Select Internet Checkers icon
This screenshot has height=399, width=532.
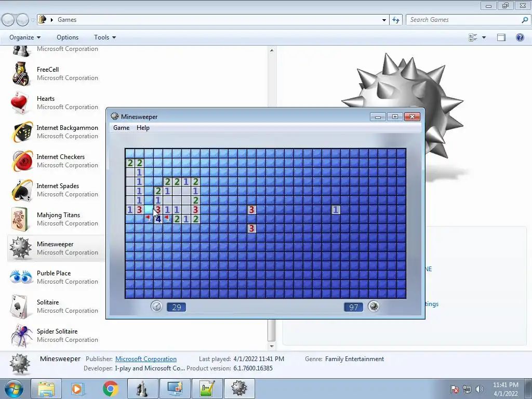(22, 161)
